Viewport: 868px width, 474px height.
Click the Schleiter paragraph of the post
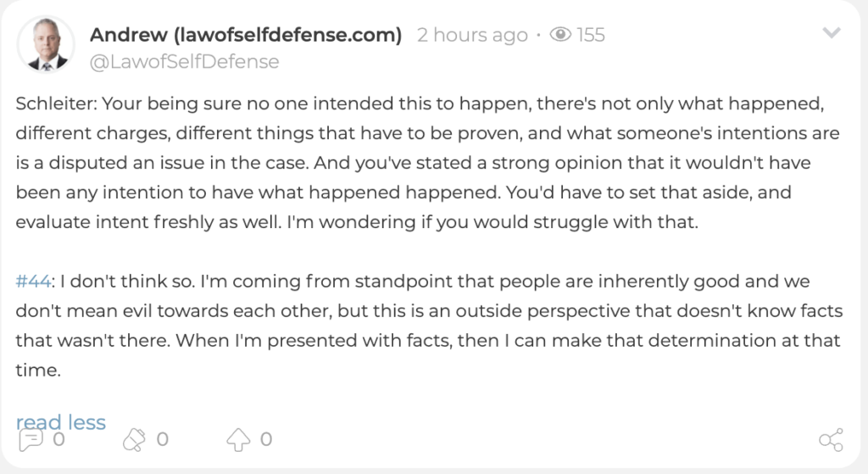[x=427, y=163]
